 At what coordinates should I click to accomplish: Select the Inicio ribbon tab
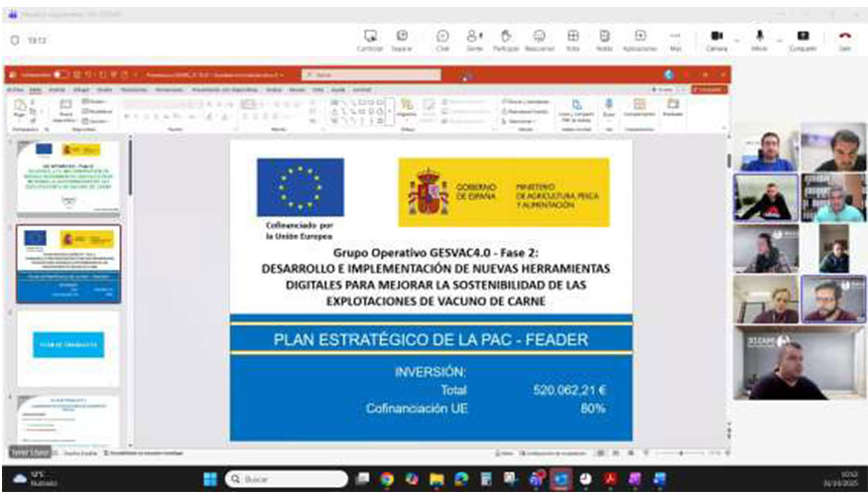point(36,89)
